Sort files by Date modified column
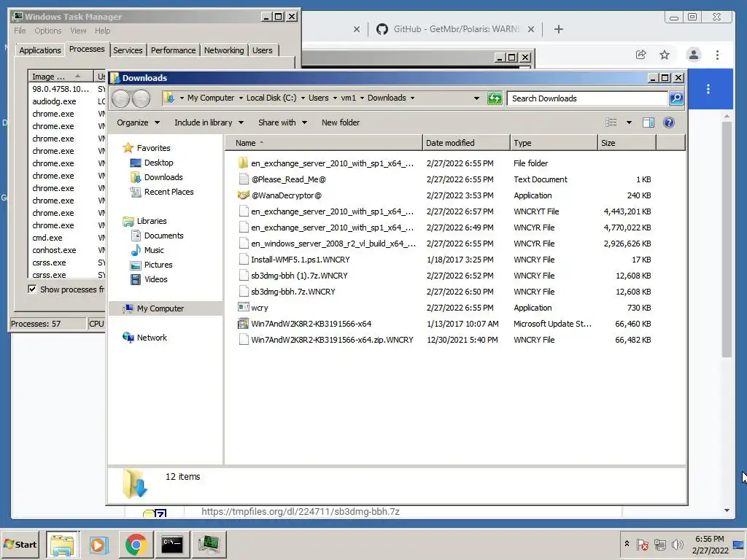Image resolution: width=747 pixels, height=560 pixels. pos(466,143)
